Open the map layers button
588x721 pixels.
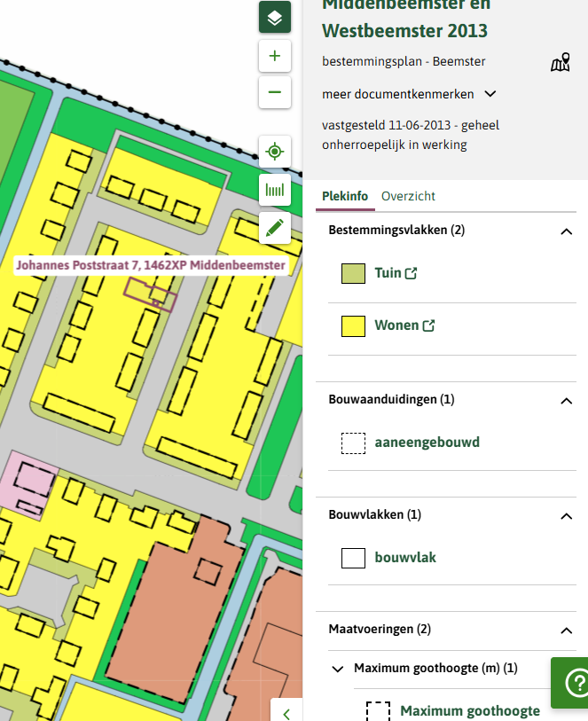pyautogui.click(x=275, y=18)
